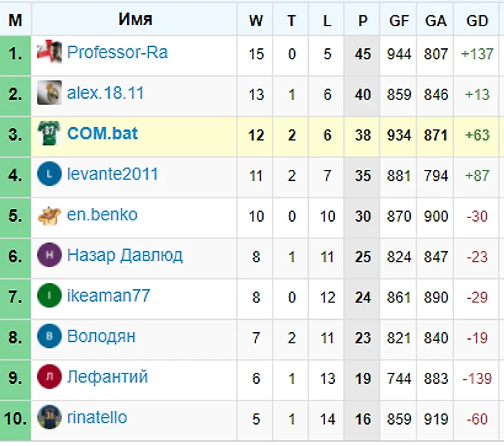
Task: Click the W wins column header
Action: [x=256, y=21]
